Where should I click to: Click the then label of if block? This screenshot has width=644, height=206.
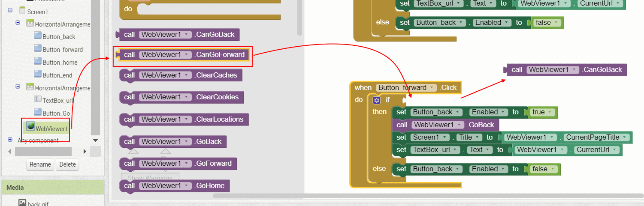pyautogui.click(x=379, y=111)
